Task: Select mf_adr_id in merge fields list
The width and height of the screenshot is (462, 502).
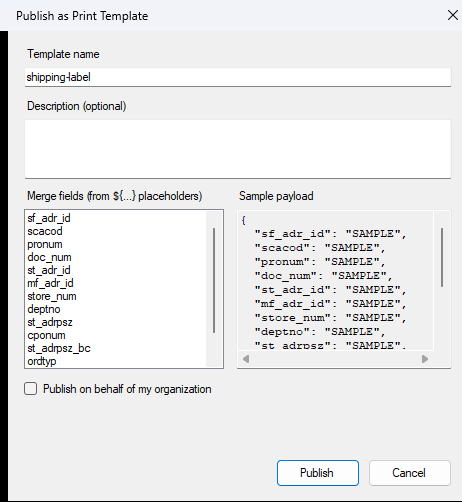Action: [50, 283]
